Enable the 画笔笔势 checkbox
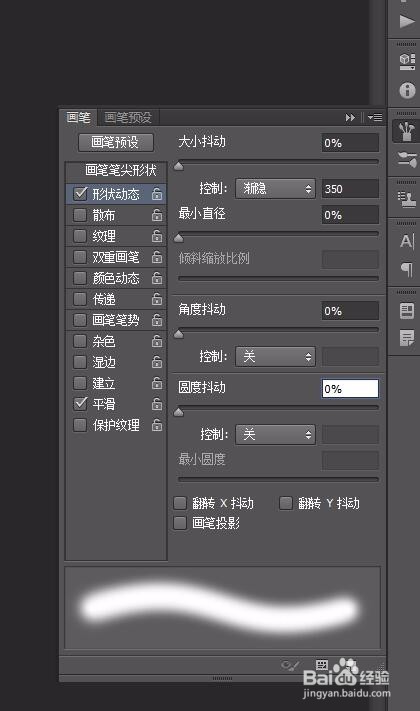This screenshot has height=711, width=420. click(80, 320)
